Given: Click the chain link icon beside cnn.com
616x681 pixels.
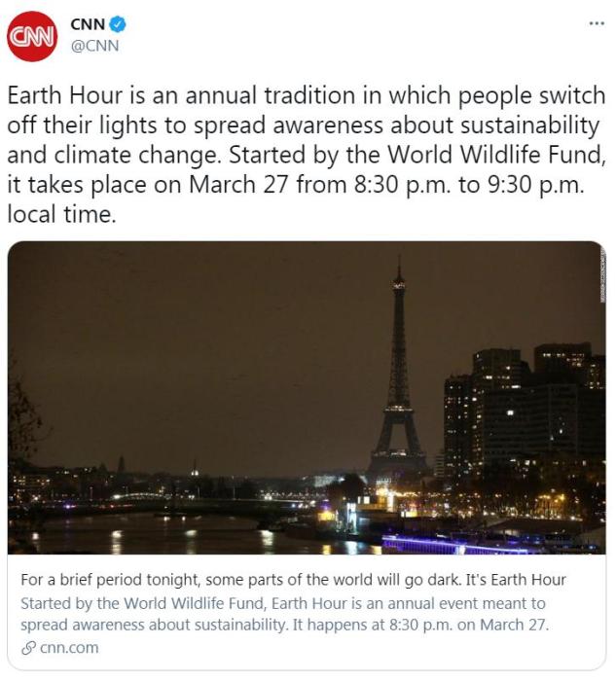Looking at the screenshot, I should point(28,647).
